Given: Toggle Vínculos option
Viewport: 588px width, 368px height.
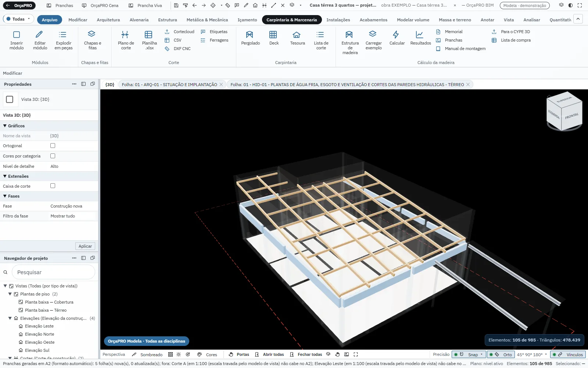Looking at the screenshot, I should [x=568, y=354].
